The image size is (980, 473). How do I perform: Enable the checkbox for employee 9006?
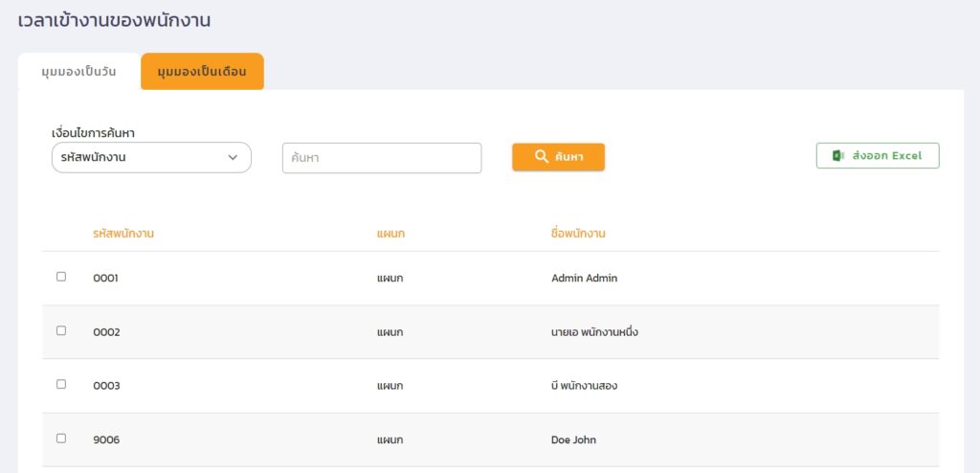tap(61, 438)
